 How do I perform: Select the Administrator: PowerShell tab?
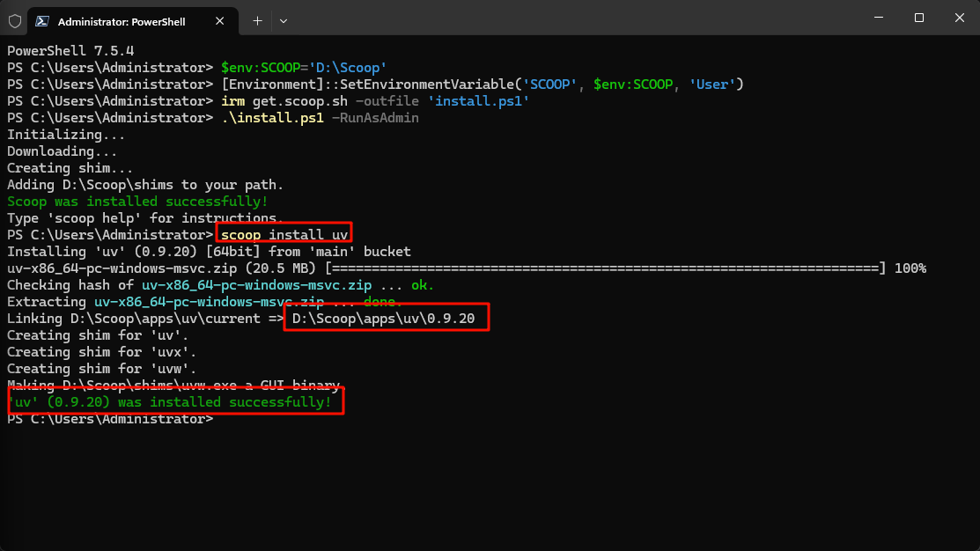click(x=122, y=20)
